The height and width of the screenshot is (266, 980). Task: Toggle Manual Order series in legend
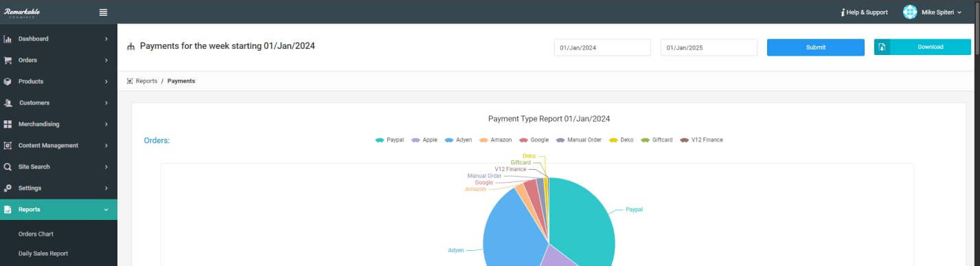[579, 140]
